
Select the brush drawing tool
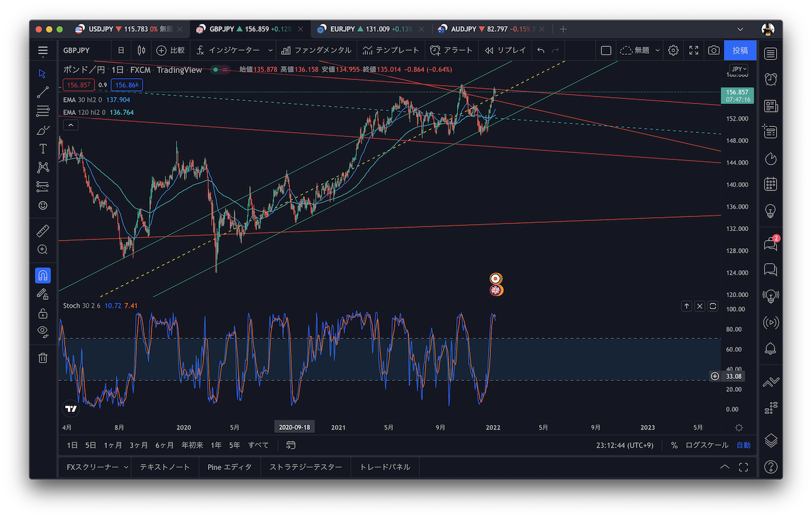click(43, 130)
